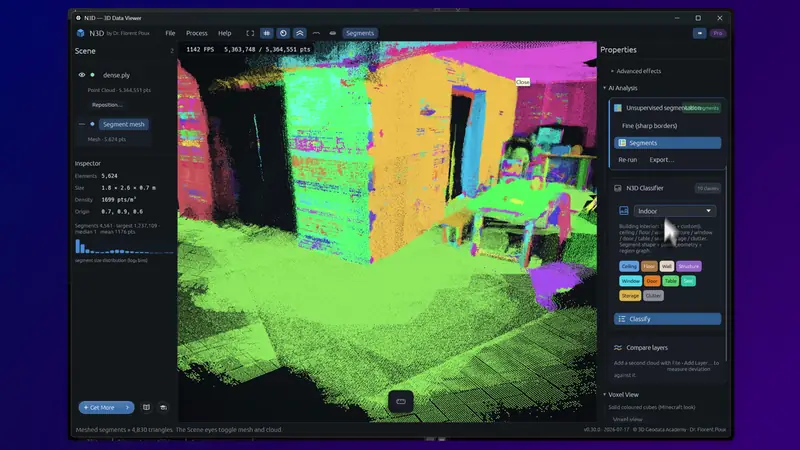Click the classifier icon next to Indoor dropdown
Viewport: 800px width, 450px height.
click(x=623, y=211)
